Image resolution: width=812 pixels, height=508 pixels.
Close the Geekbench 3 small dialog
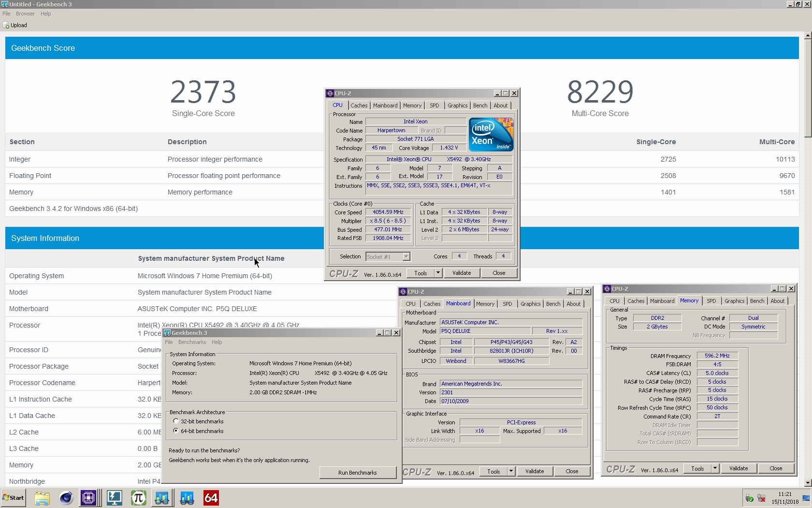click(x=396, y=333)
